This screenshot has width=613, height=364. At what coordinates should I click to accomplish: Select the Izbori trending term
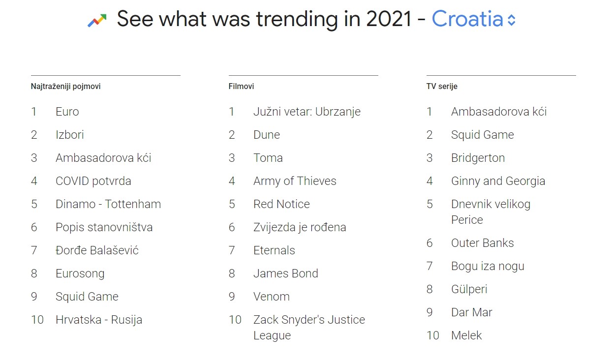70,135
